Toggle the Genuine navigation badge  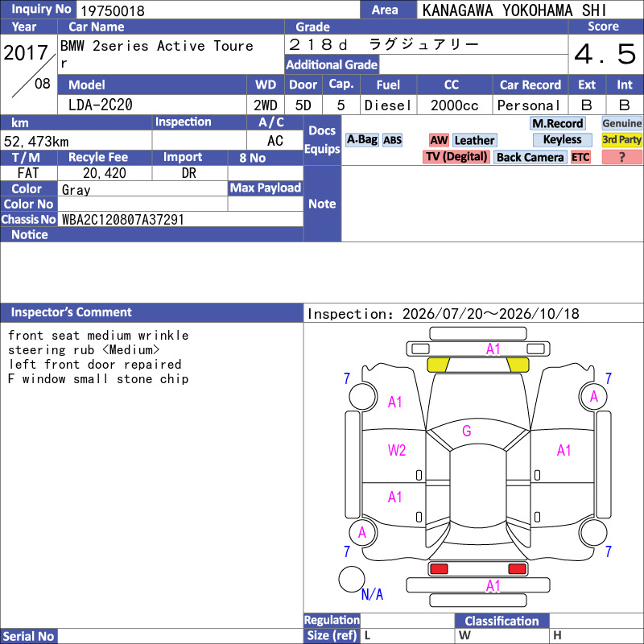pos(621,123)
